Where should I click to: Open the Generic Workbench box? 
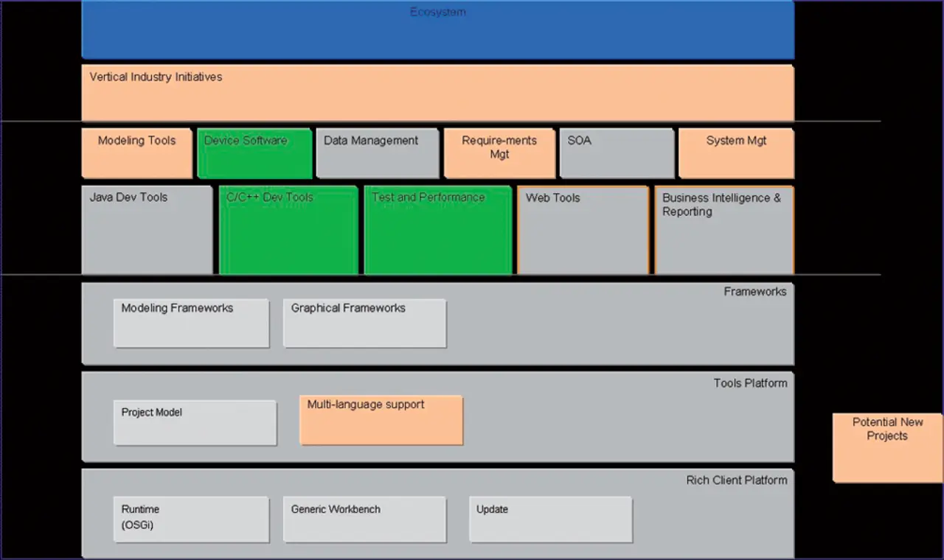tap(364, 519)
